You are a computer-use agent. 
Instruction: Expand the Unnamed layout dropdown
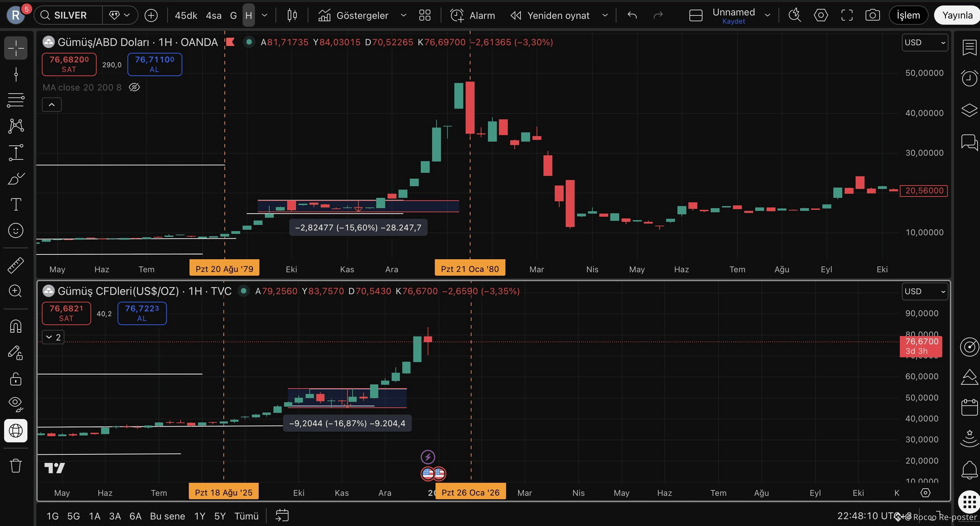tap(767, 15)
